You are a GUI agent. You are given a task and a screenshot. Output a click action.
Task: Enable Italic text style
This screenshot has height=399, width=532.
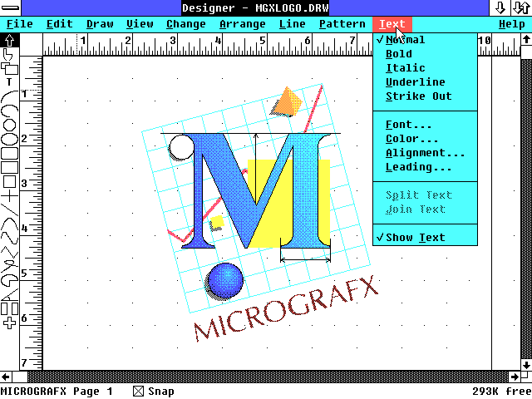pos(425,68)
